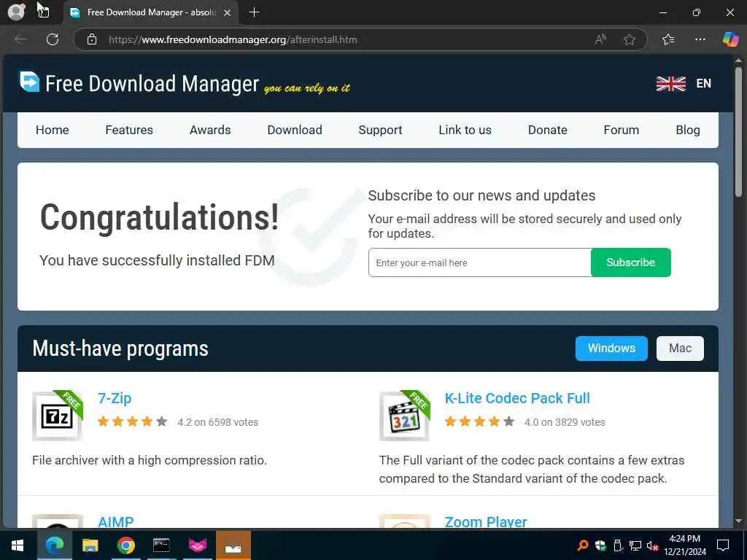
Task: Open the terminal taskbar icon
Action: click(161, 545)
